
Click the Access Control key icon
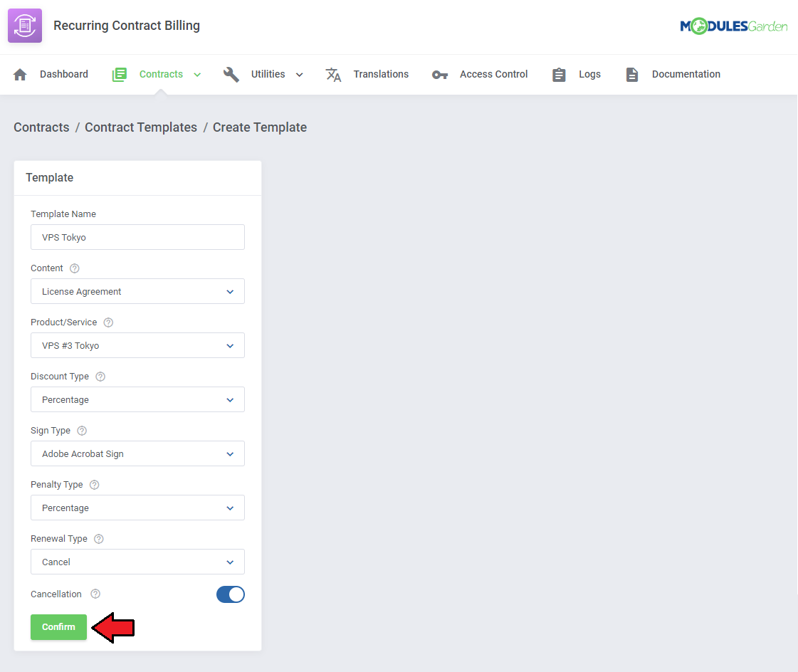pos(440,75)
